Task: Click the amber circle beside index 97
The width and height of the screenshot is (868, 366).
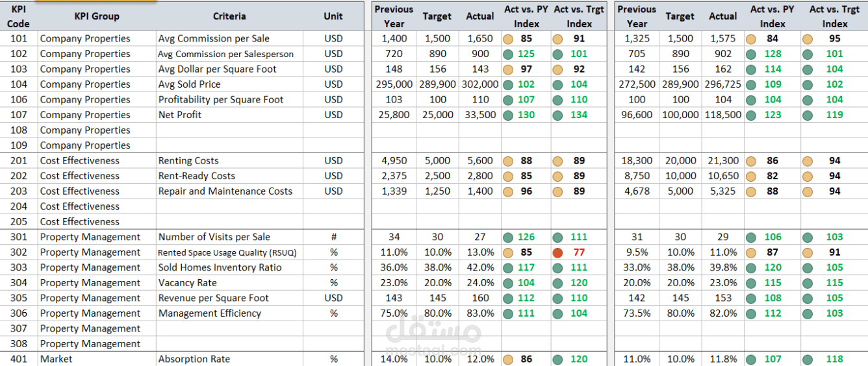Action: 509,69
